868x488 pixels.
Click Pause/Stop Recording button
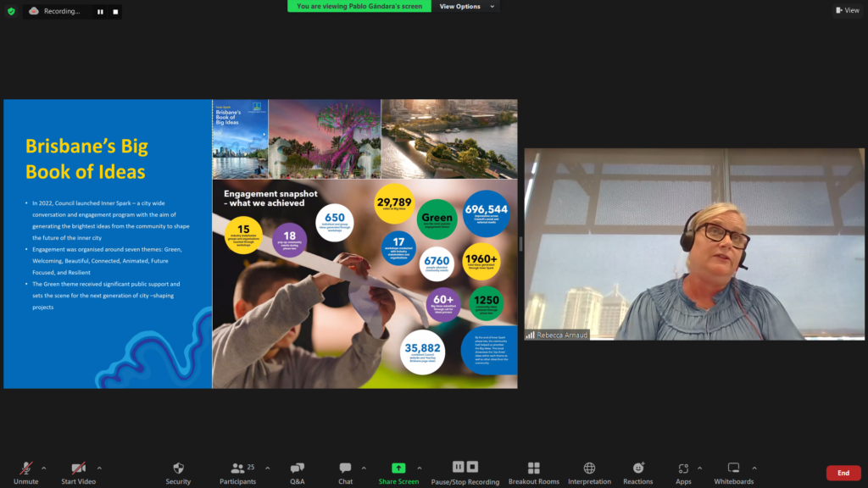[465, 469]
